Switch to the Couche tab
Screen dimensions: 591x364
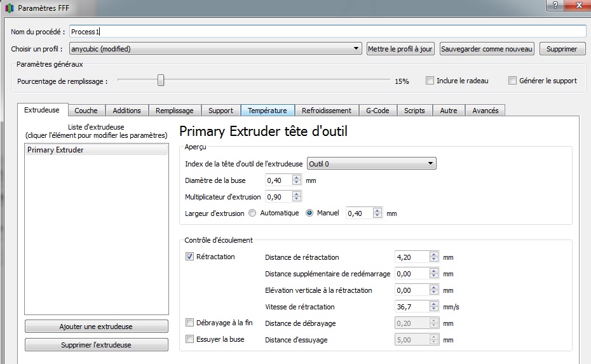click(x=86, y=111)
